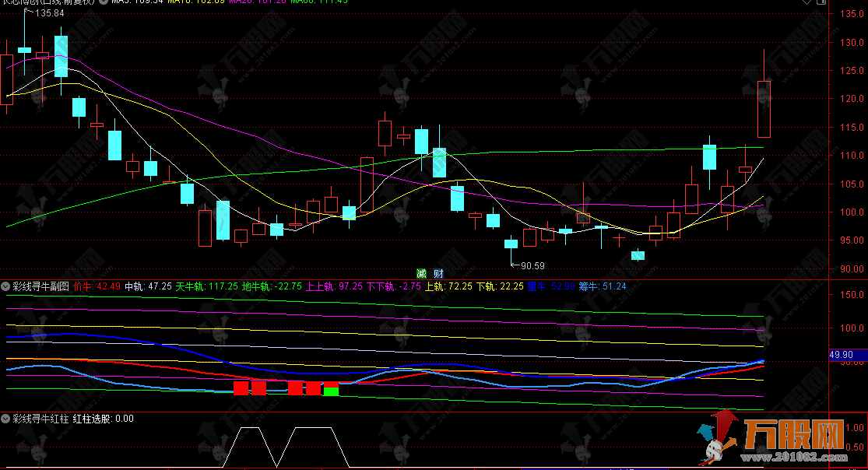Viewport: 868px width, 470px height.
Task: Click the 彩线寻牛副图 panel title
Action: pyautogui.click(x=40, y=286)
